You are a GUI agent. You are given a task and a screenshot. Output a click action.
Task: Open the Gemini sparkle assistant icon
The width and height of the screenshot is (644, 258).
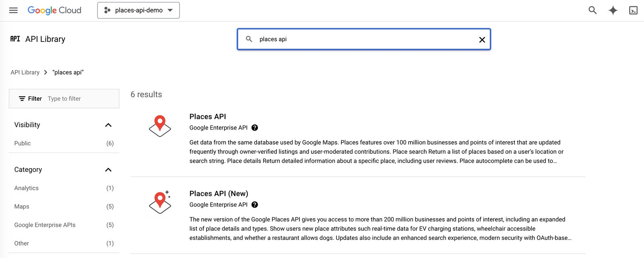tap(613, 10)
